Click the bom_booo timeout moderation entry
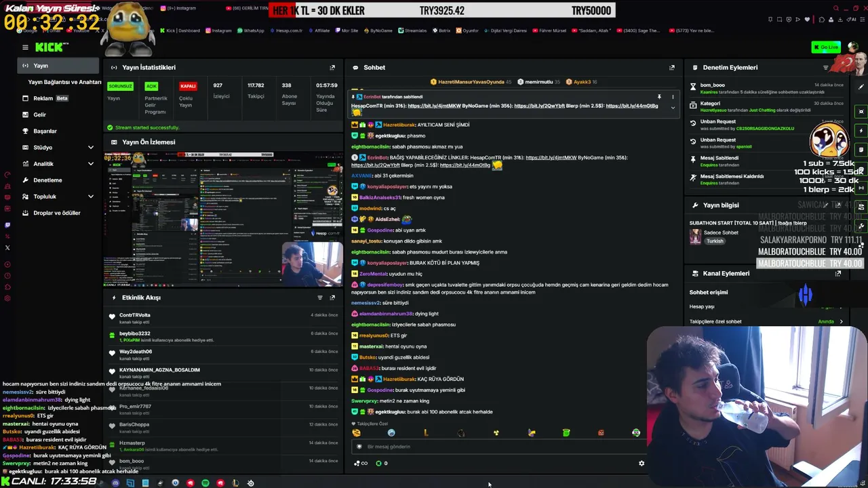868x488 pixels. 767,88
